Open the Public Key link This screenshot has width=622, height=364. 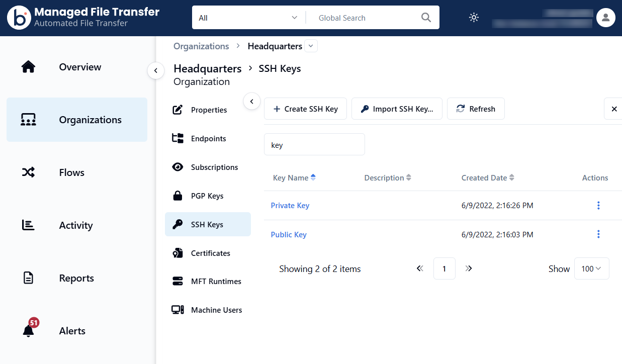(x=289, y=234)
